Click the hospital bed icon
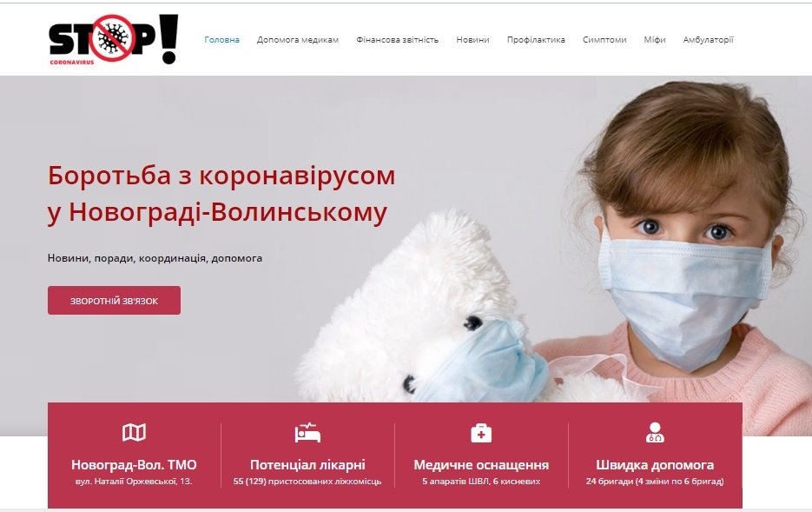 (307, 433)
